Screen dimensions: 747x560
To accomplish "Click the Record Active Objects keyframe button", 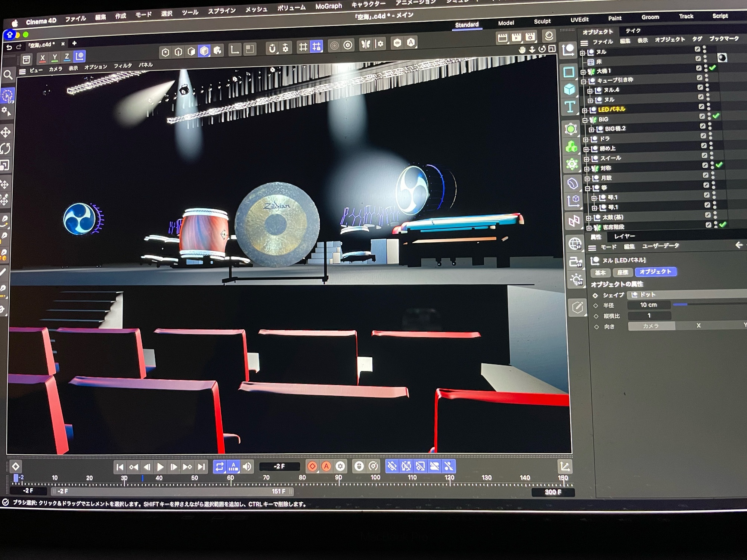I will 312,466.
